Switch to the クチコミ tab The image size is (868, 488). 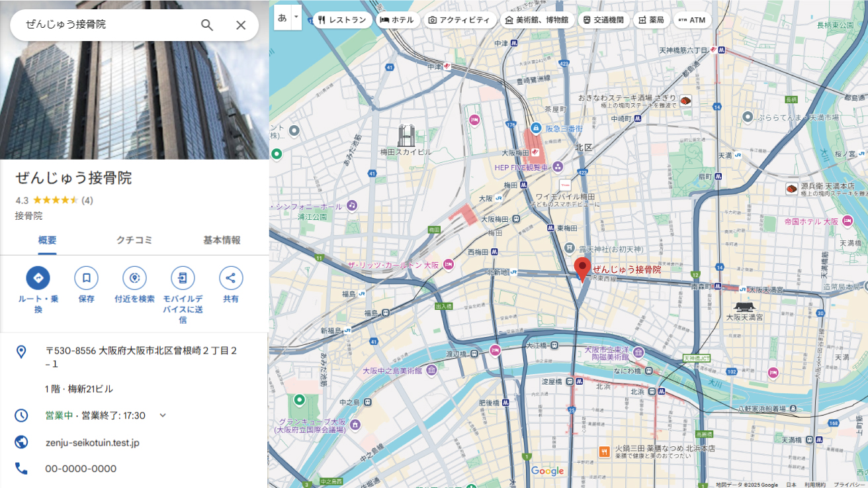(x=134, y=240)
